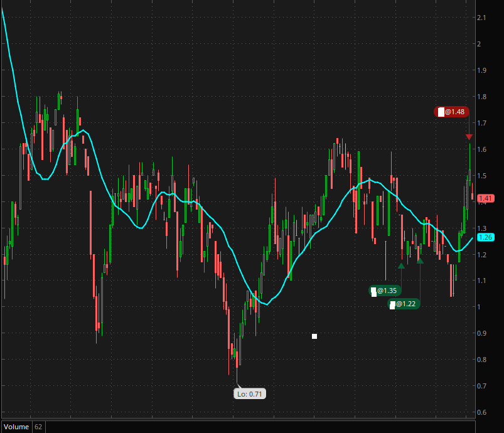Select the red @1.48 sell order label

coord(451,112)
